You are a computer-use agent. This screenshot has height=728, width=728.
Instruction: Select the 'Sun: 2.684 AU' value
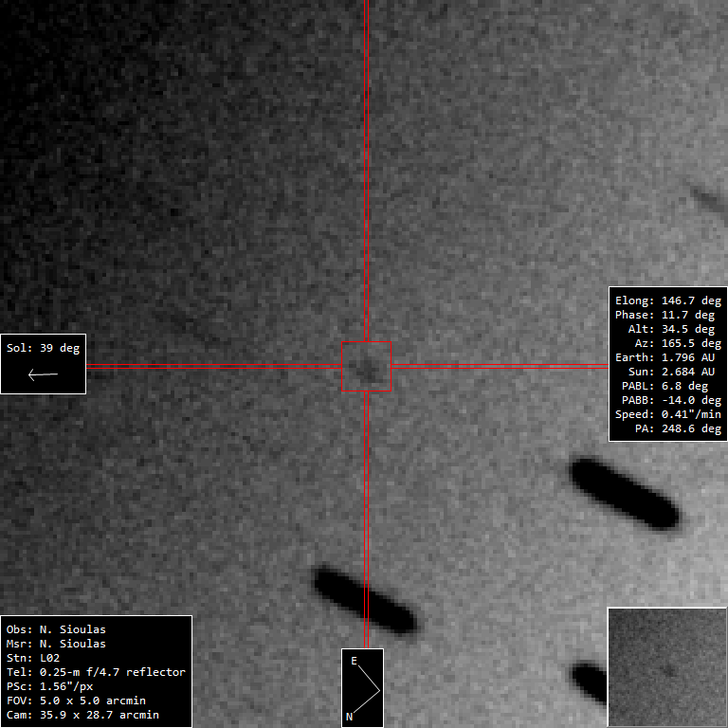tap(671, 372)
